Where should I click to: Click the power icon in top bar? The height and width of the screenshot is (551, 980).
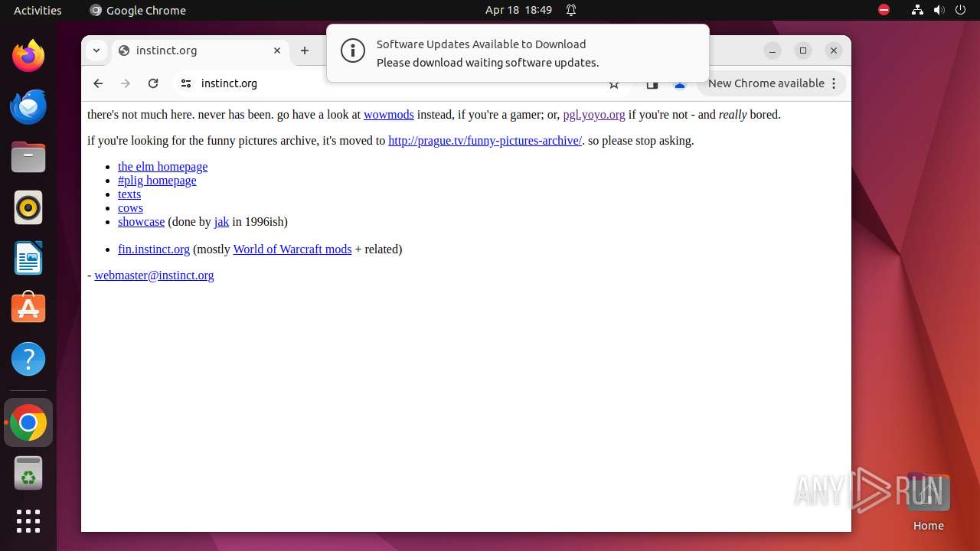coord(960,10)
